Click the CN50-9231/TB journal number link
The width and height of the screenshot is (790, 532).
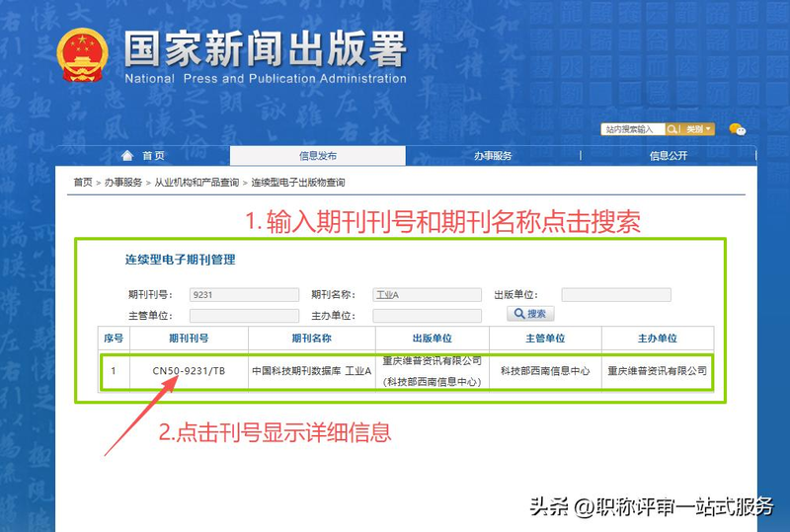[189, 371]
